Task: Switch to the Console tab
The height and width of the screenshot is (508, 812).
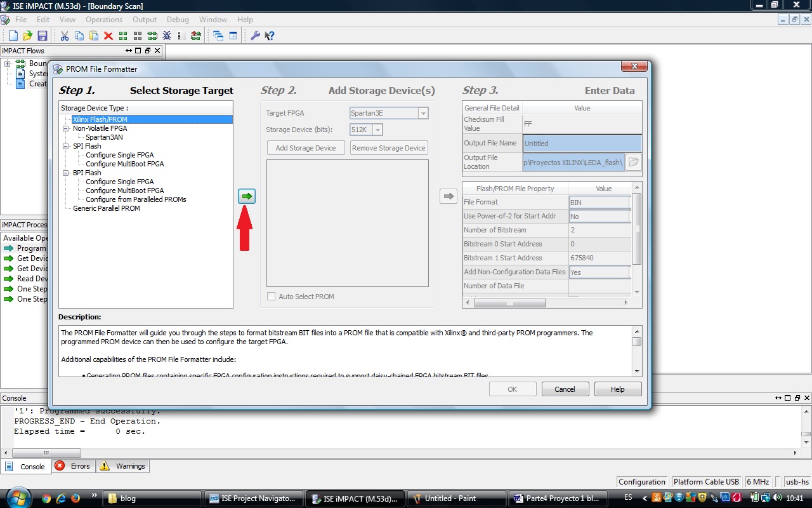Action: (26, 466)
